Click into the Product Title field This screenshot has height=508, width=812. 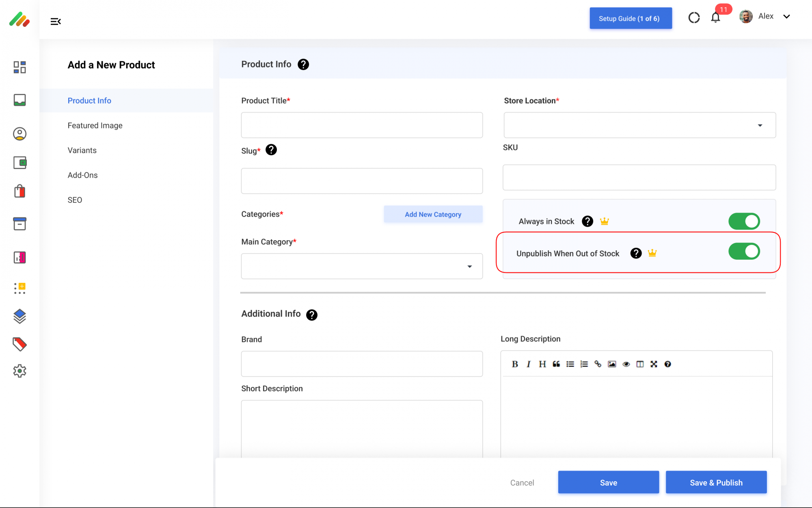361,125
